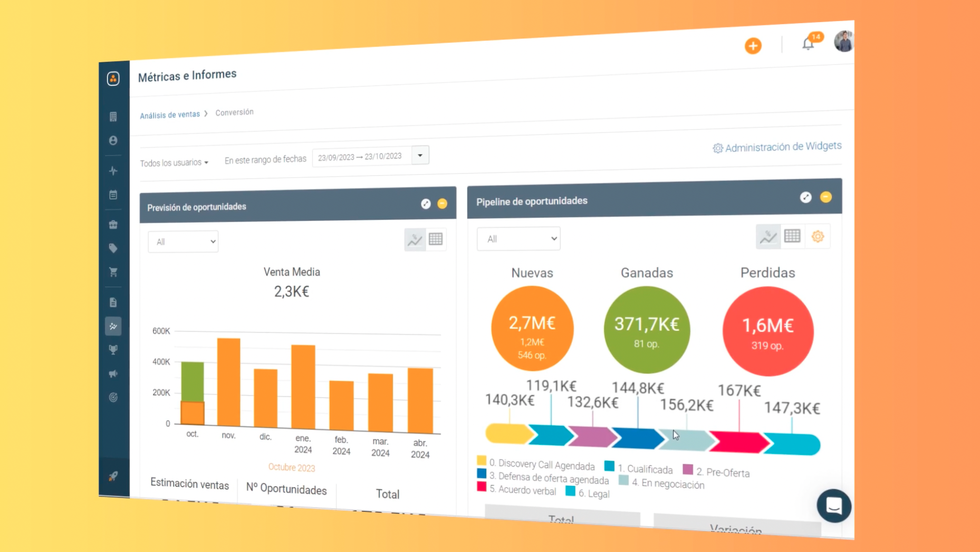Click the orange plus add button
The width and height of the screenshot is (980, 552).
pyautogui.click(x=753, y=46)
